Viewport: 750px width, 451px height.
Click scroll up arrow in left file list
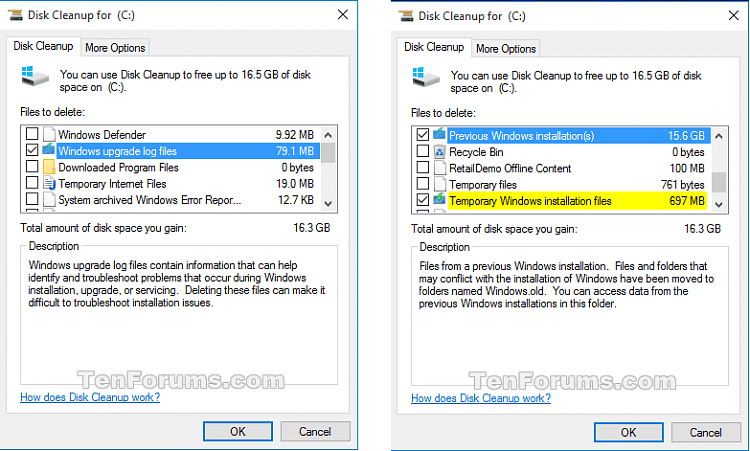[328, 135]
